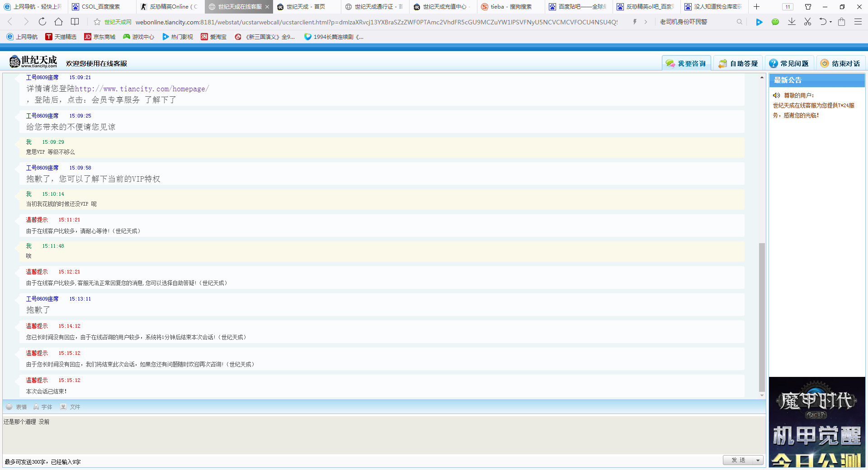This screenshot has height=470, width=868.
Task: Click message text 本次会话已结束!
Action: click(x=46, y=391)
